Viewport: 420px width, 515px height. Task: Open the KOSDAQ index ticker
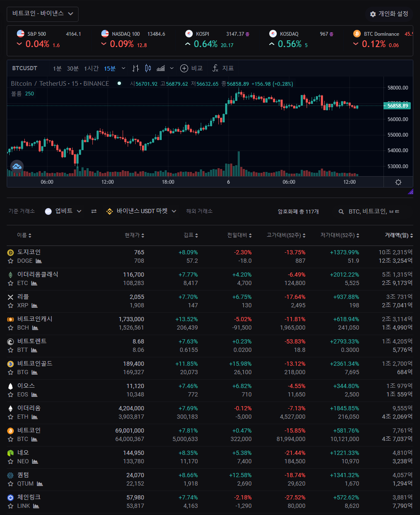302,39
